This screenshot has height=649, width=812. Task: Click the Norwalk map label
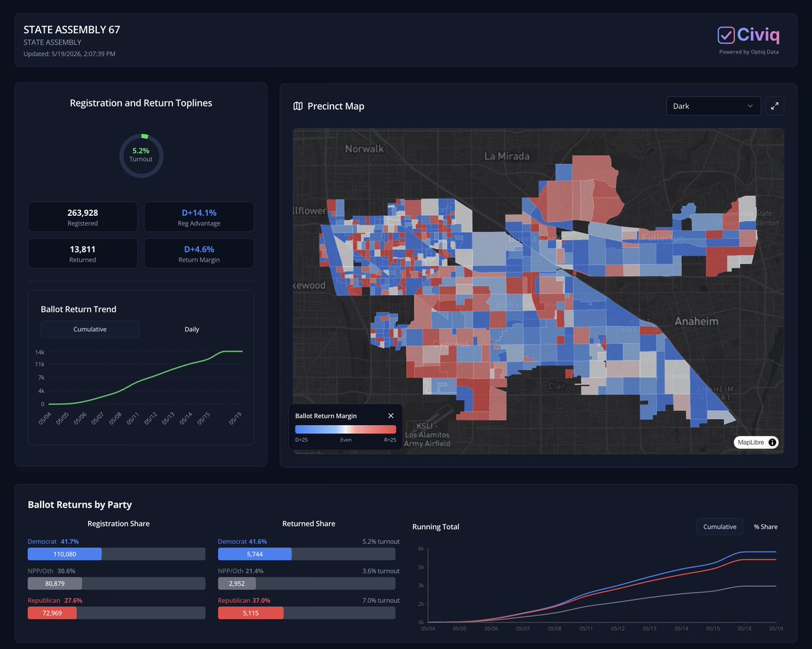(364, 148)
